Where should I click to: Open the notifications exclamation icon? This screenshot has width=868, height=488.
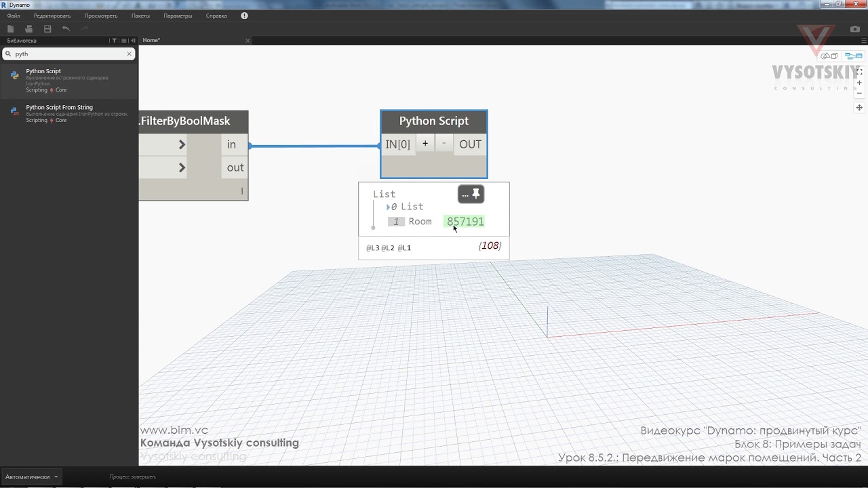tap(244, 16)
